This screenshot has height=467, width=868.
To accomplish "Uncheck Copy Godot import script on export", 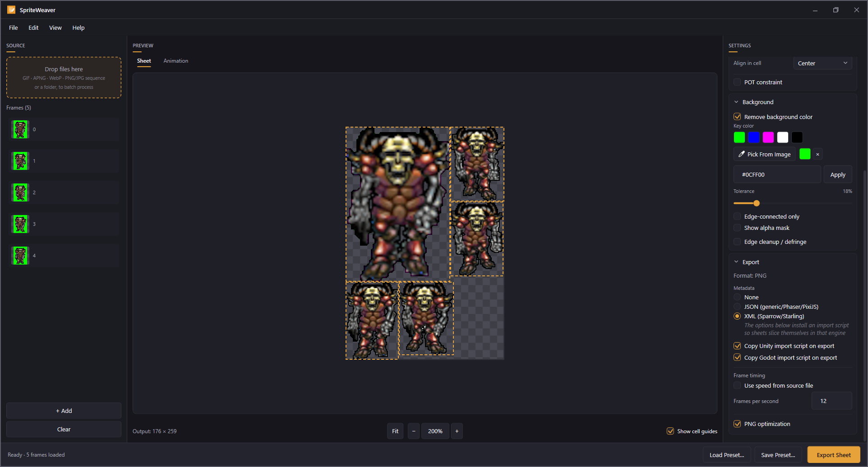I will [737, 357].
